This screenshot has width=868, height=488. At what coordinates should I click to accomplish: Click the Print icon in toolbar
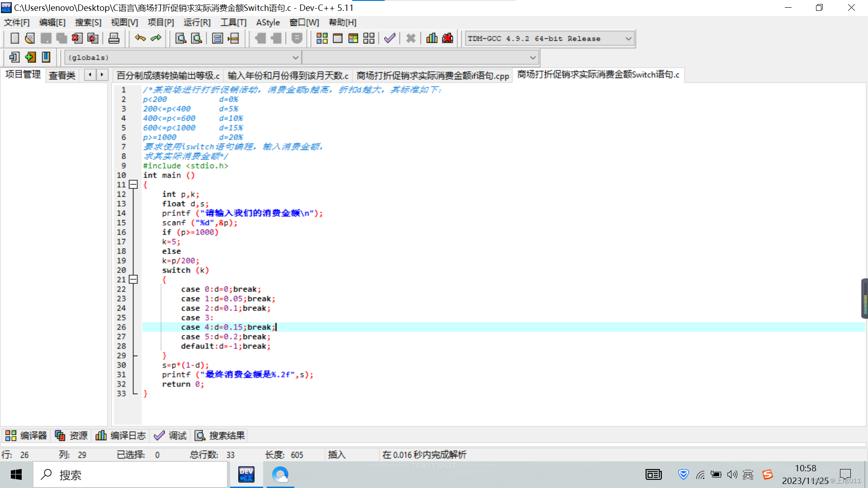tap(114, 38)
